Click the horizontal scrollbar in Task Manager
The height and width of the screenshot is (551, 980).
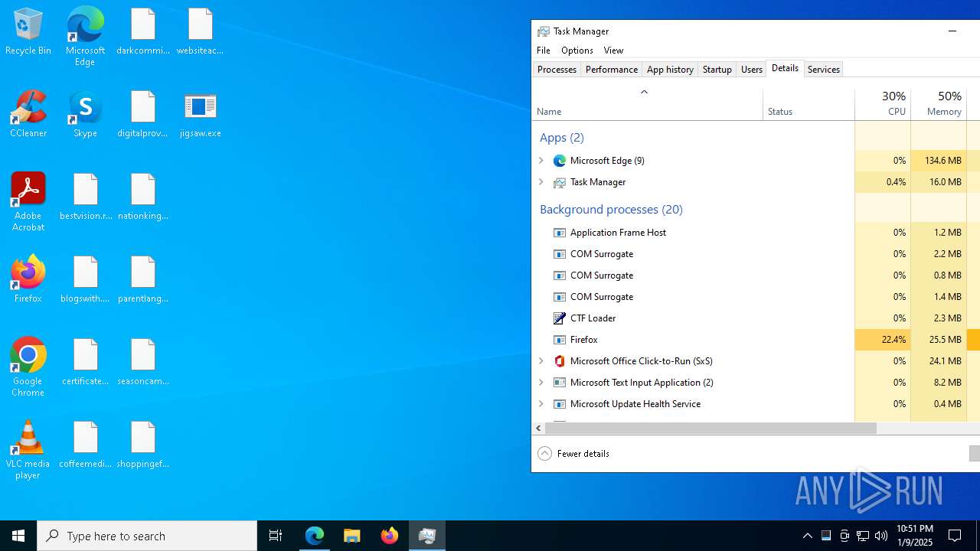(x=710, y=429)
